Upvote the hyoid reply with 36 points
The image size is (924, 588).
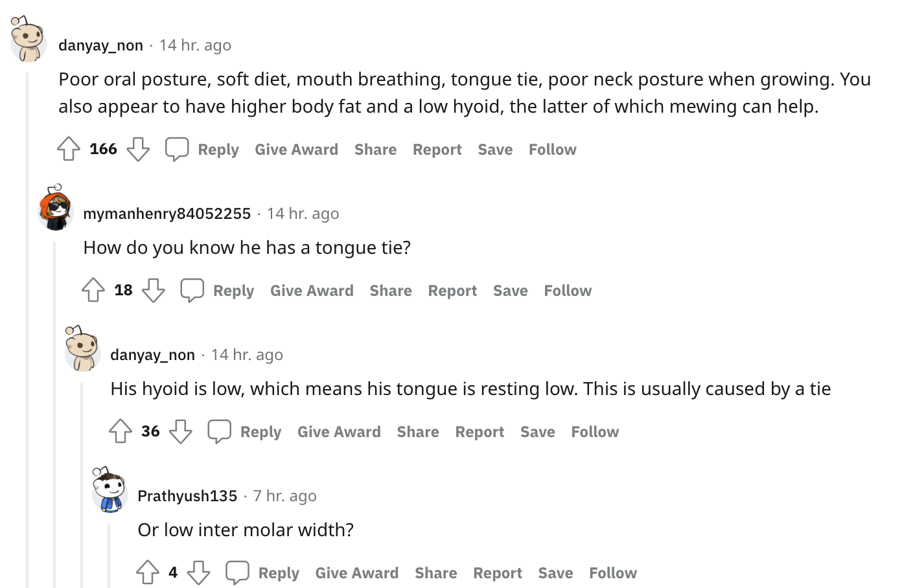point(121,431)
